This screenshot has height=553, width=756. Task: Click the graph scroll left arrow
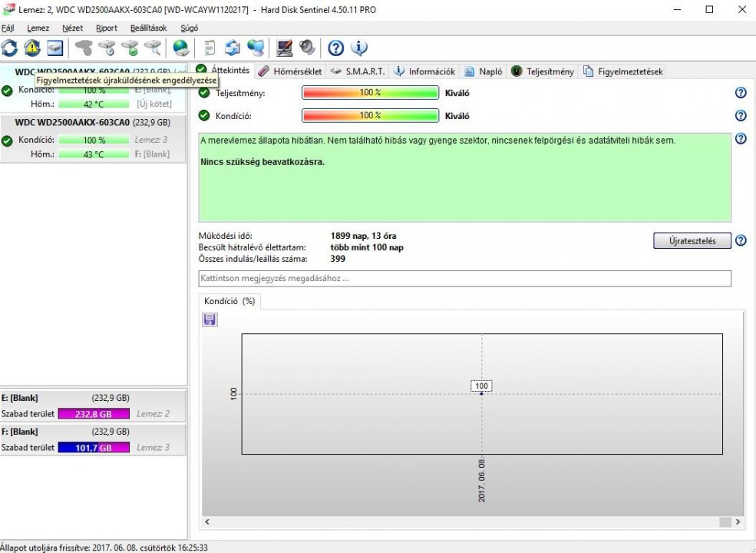[207, 522]
